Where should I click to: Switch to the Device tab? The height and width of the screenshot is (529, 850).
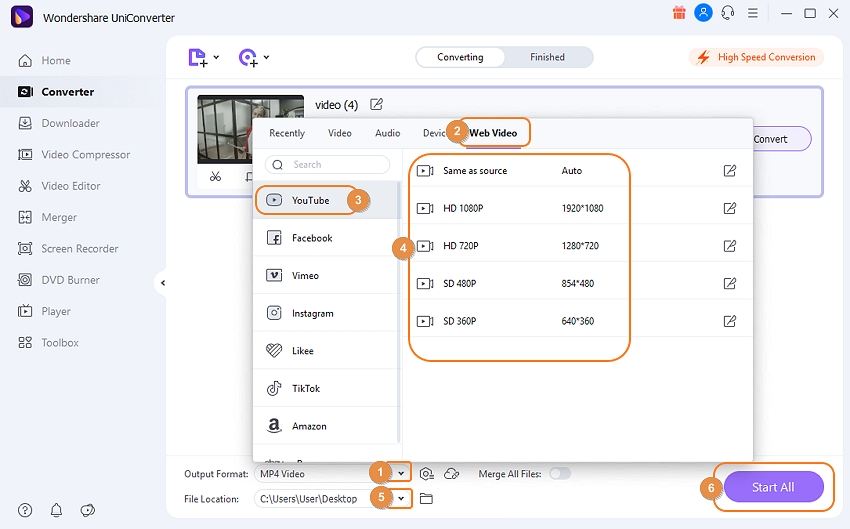point(434,133)
